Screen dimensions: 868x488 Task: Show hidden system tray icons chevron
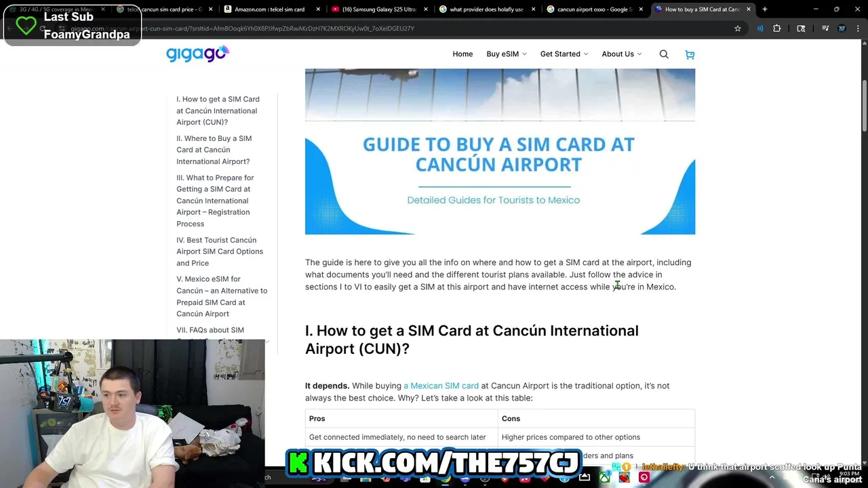click(x=772, y=477)
